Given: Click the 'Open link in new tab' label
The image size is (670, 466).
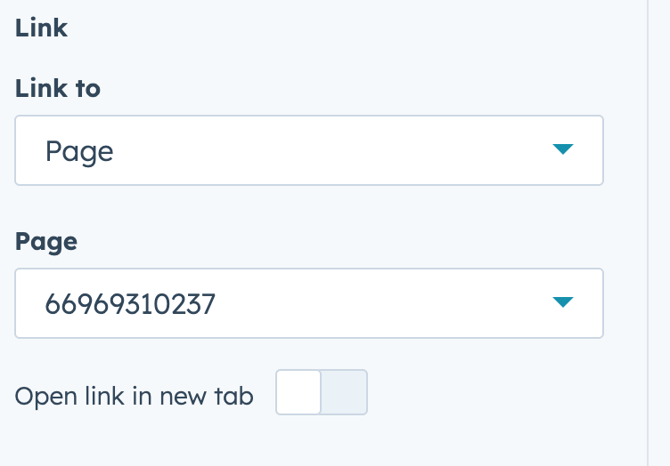Looking at the screenshot, I should click(134, 396).
